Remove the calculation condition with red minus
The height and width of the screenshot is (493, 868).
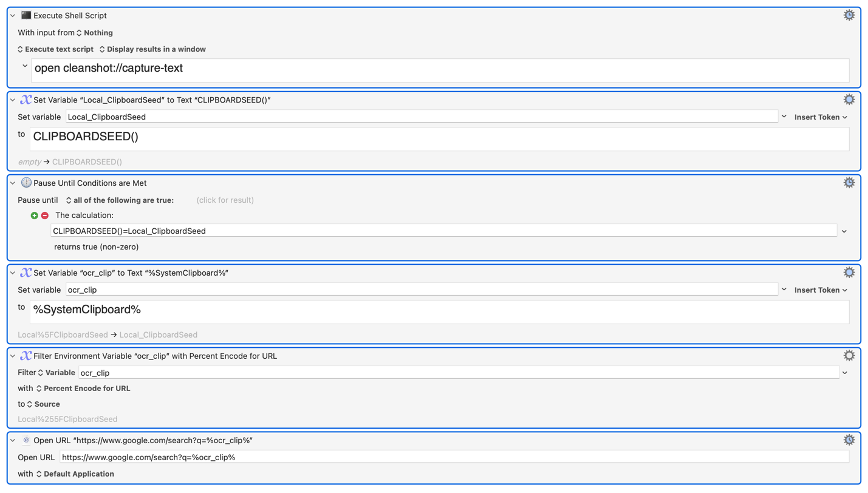tap(45, 216)
